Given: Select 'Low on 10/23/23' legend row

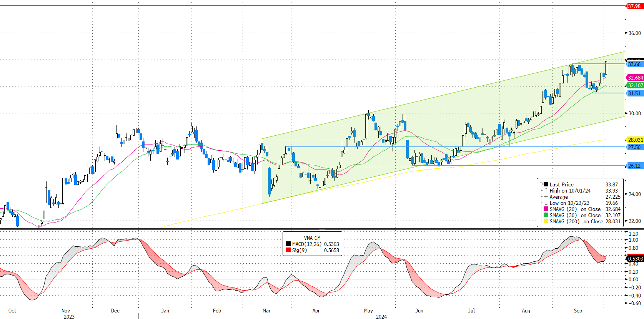Looking at the screenshot, I should [569, 203].
